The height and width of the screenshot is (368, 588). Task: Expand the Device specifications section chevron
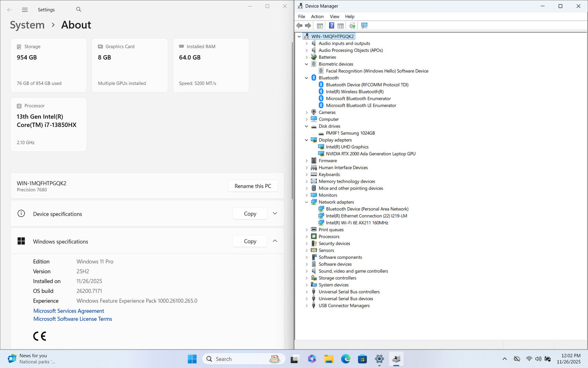click(x=275, y=213)
